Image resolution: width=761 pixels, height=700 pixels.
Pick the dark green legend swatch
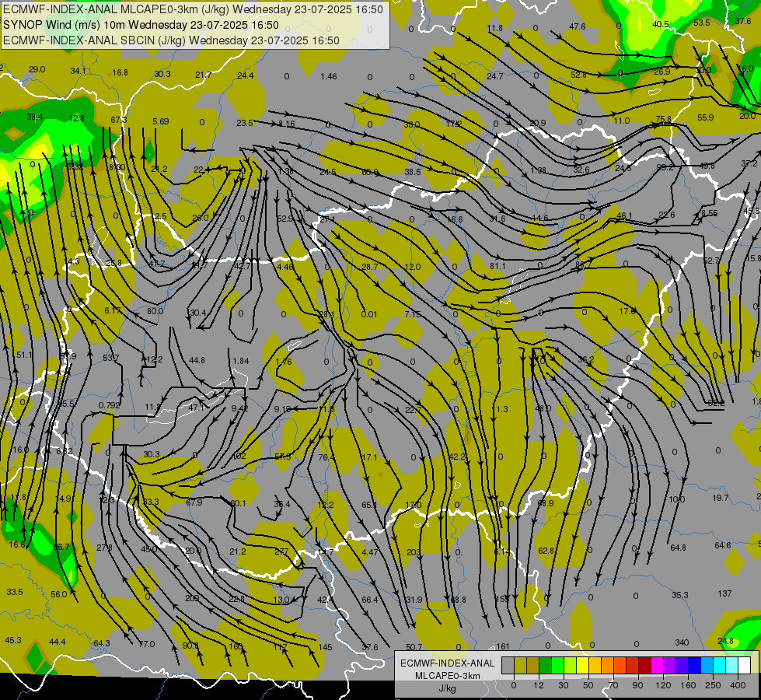tap(545, 665)
